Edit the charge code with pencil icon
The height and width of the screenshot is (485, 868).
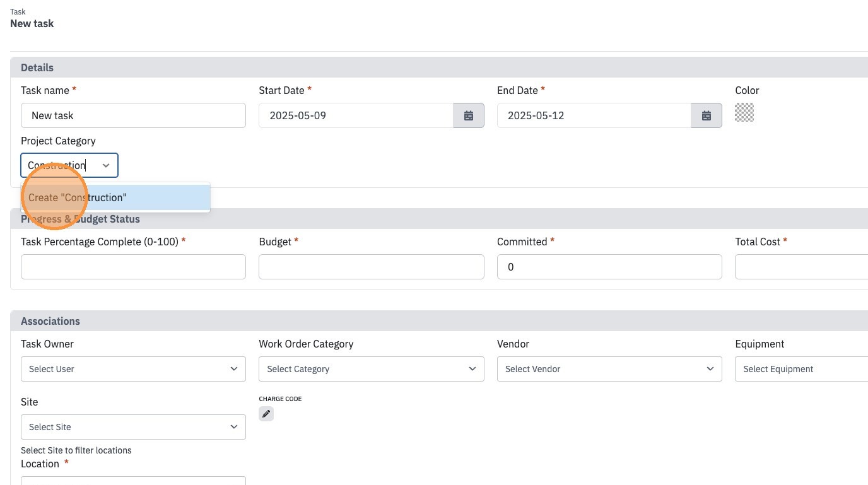[x=266, y=414]
